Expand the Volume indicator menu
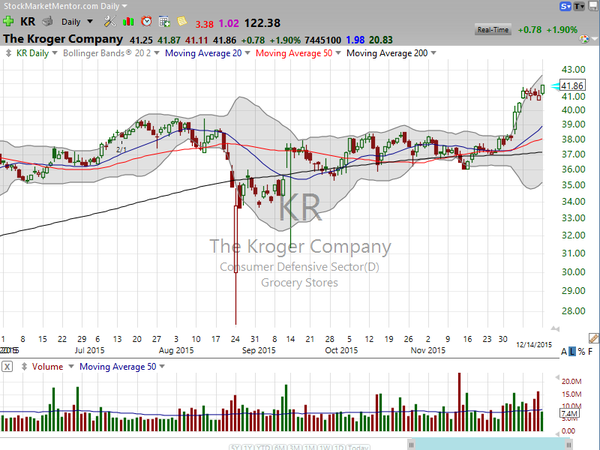The width and height of the screenshot is (600, 450). tap(71, 367)
